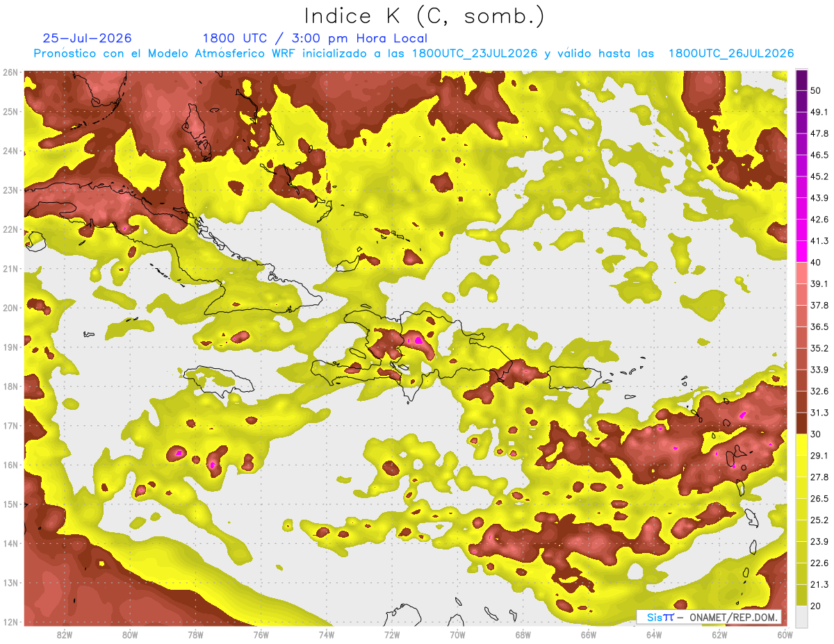Select the latitude label "22N"
Viewport: 834px width, 644px height.
click(x=10, y=229)
